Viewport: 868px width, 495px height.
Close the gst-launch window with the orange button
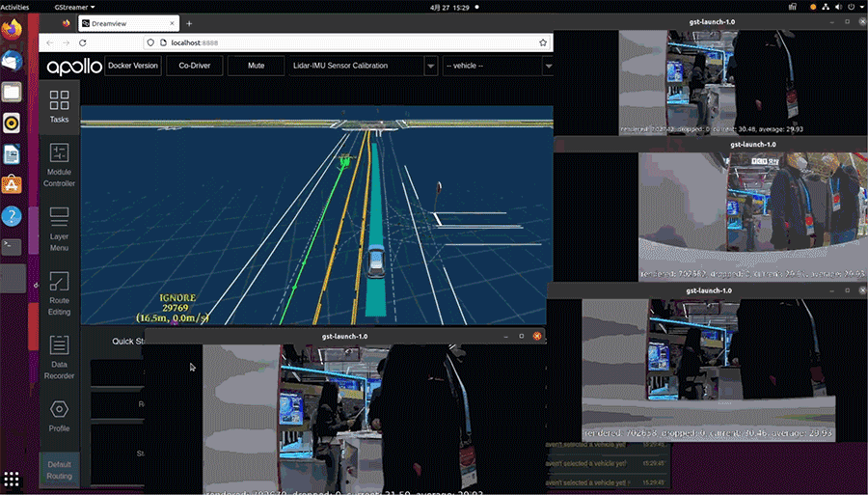click(x=537, y=336)
